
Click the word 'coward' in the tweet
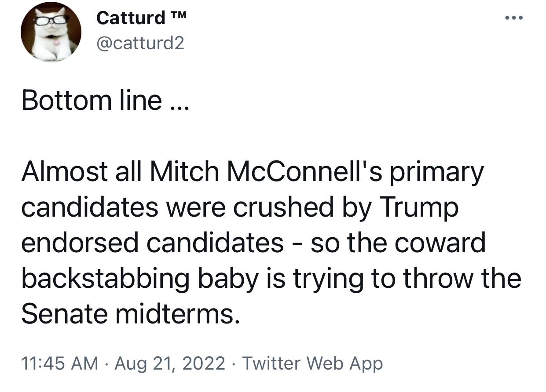[440, 243]
